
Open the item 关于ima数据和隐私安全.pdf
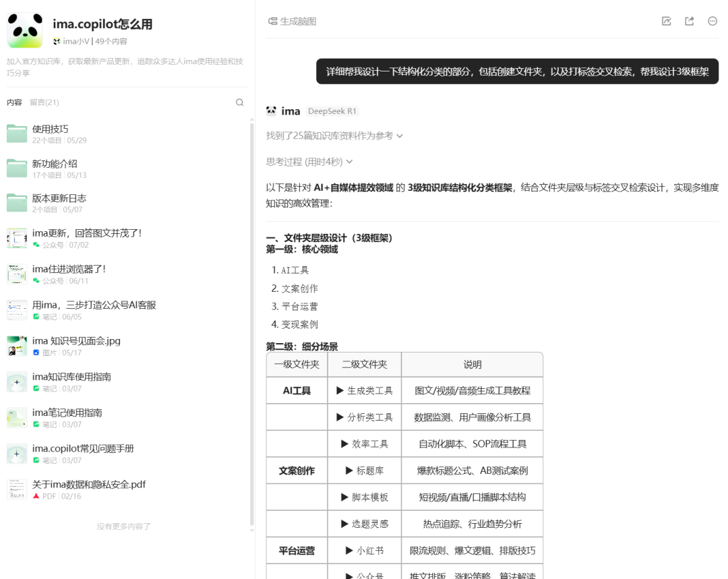tap(89, 484)
